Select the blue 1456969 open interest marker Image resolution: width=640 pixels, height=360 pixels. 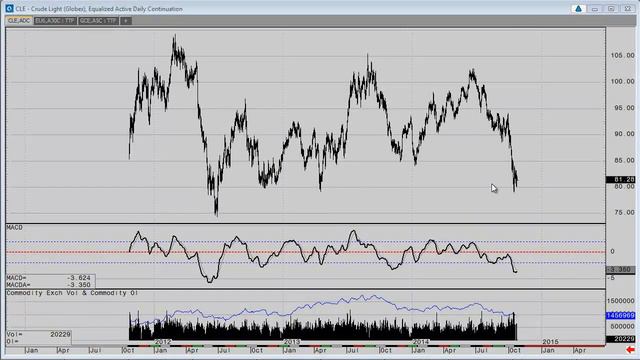[620, 316]
